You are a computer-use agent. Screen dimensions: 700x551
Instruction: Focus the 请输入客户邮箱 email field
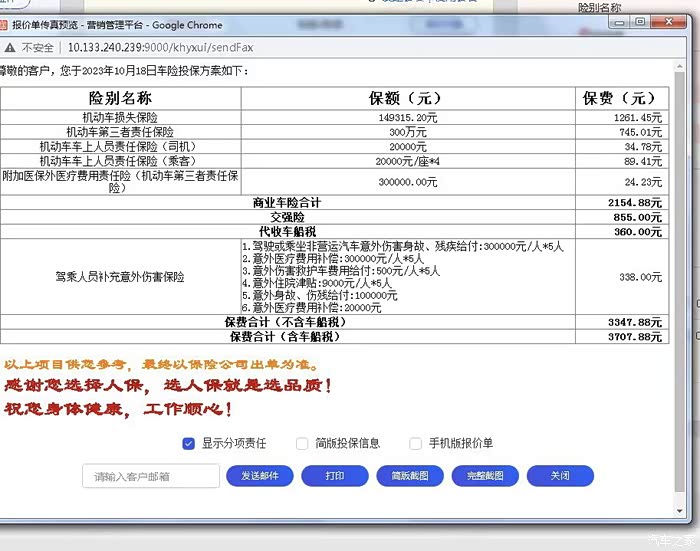tap(151, 476)
